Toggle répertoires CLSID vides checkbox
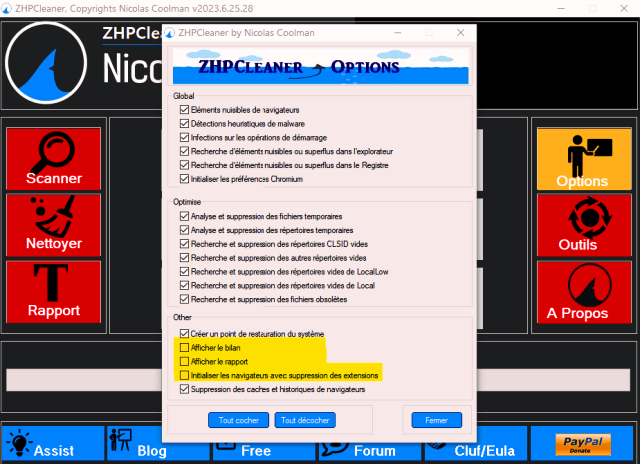The width and height of the screenshot is (640, 464). (184, 244)
